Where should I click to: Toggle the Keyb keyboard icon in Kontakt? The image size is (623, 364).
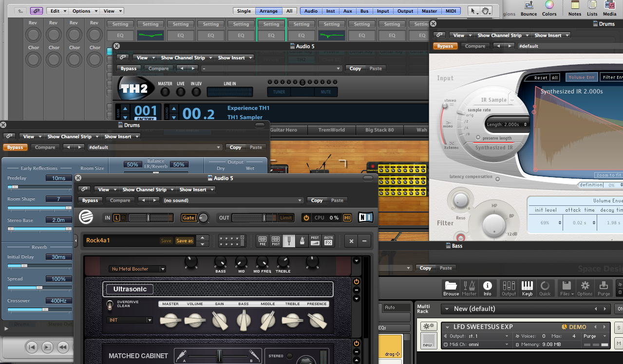coord(527,288)
